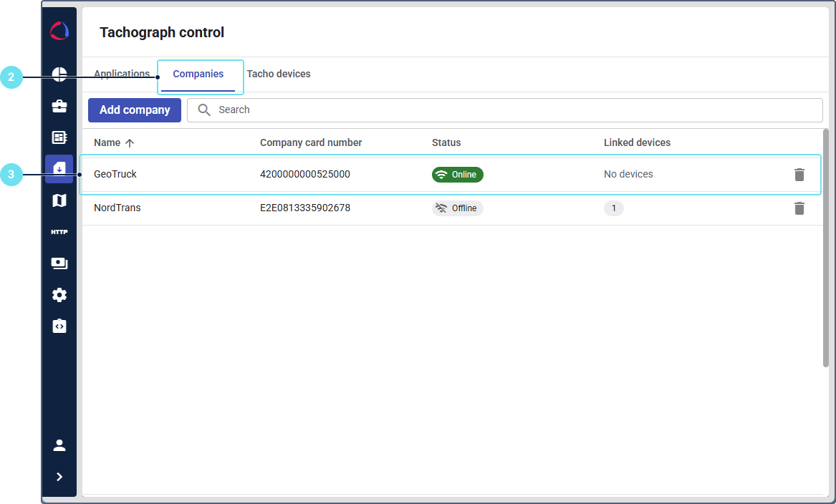Click the pie chart icon in sidebar

tap(59, 74)
